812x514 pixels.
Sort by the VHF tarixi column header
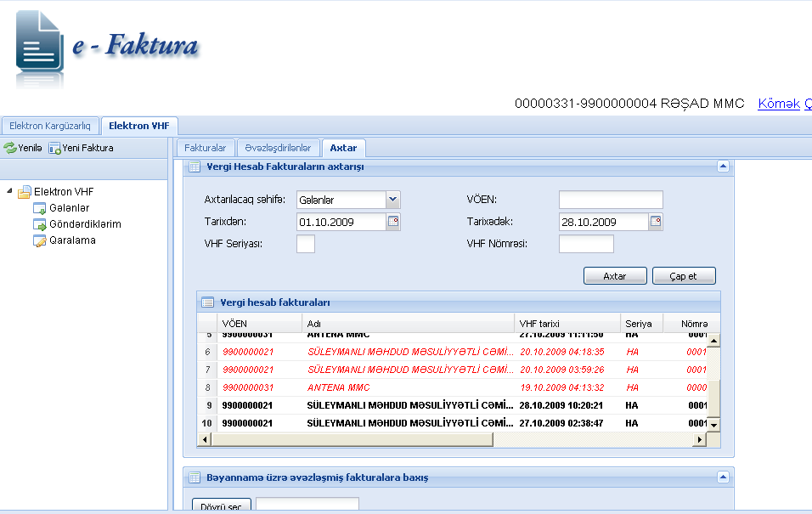[x=567, y=324]
